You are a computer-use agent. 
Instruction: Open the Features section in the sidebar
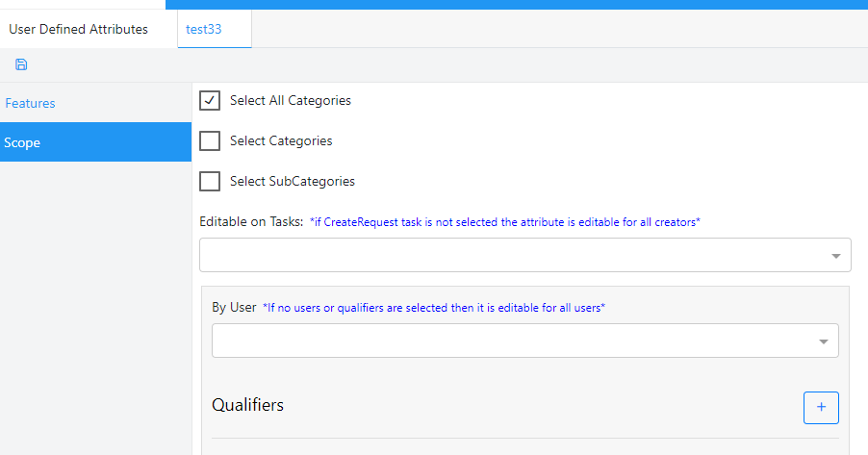click(31, 103)
